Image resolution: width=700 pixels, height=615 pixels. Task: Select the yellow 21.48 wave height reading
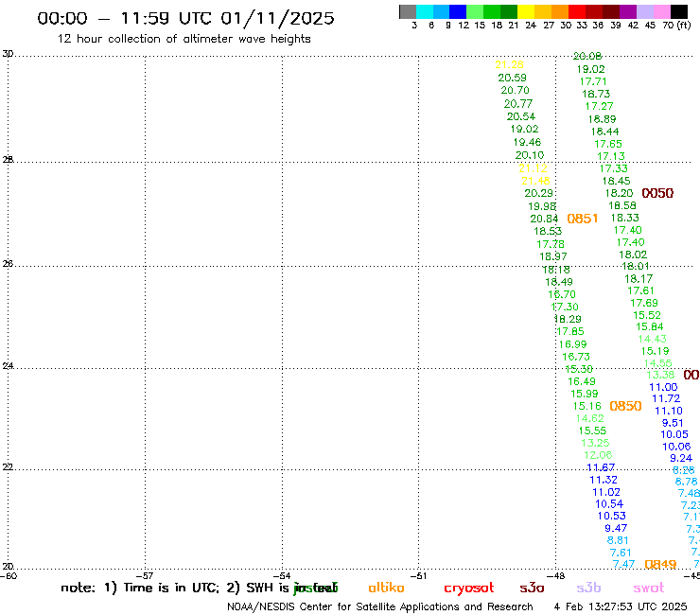coord(535,181)
